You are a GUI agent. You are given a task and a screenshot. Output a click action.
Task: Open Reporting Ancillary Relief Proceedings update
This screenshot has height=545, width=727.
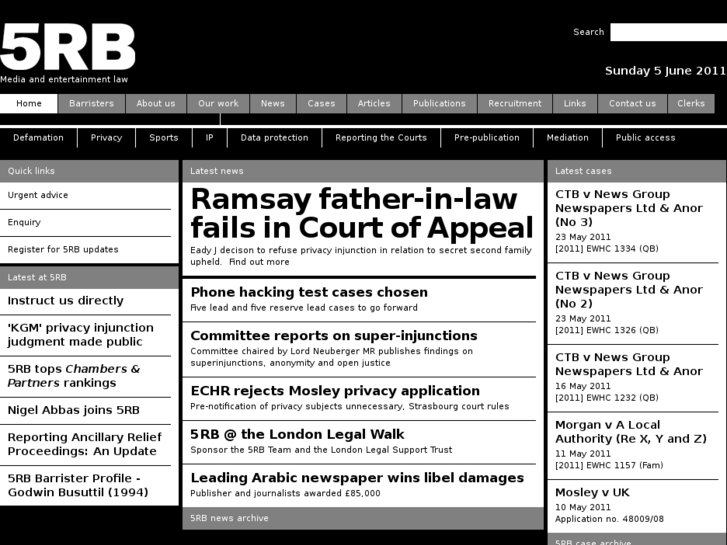(84, 444)
